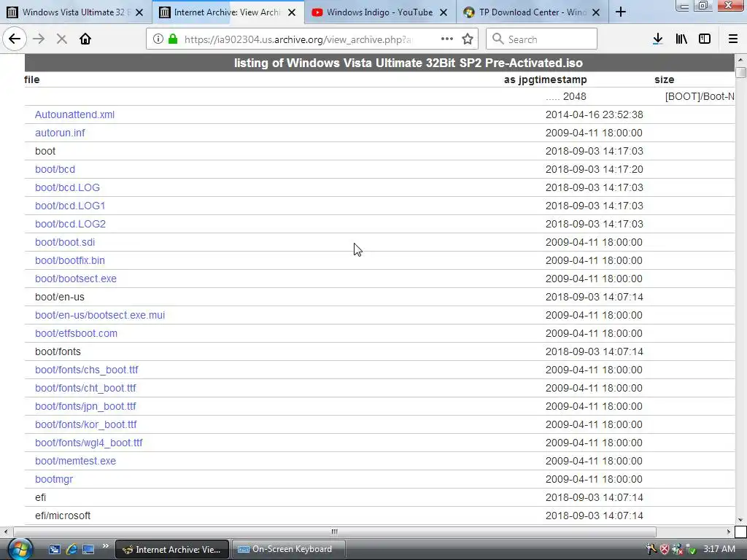747x560 pixels.
Task: Click the 'efi/microsoft' row text
Action: point(63,516)
